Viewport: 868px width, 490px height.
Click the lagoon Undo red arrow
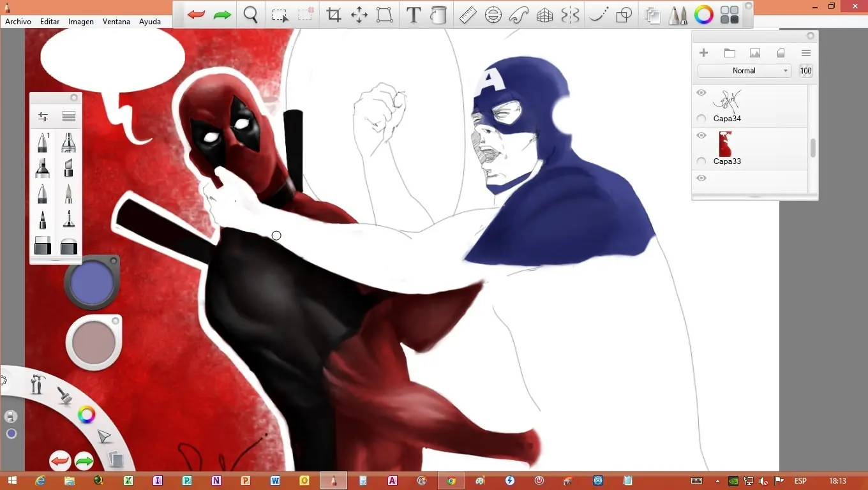(60, 461)
